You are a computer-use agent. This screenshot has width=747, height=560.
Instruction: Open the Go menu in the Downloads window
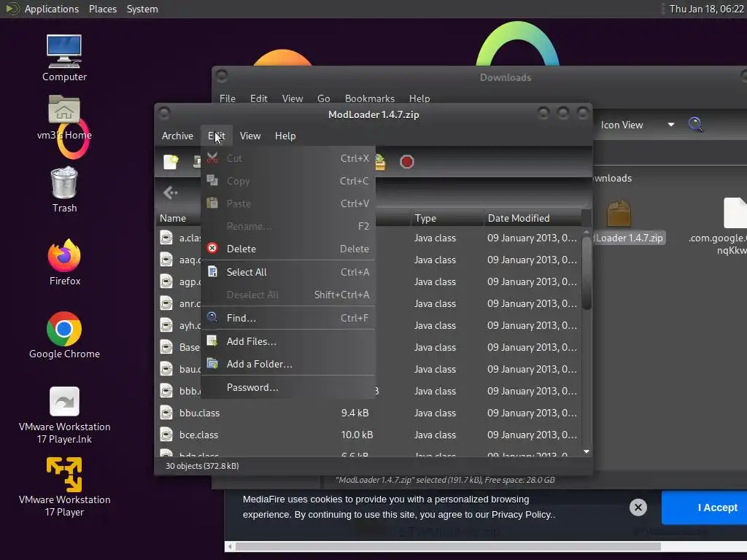(323, 98)
